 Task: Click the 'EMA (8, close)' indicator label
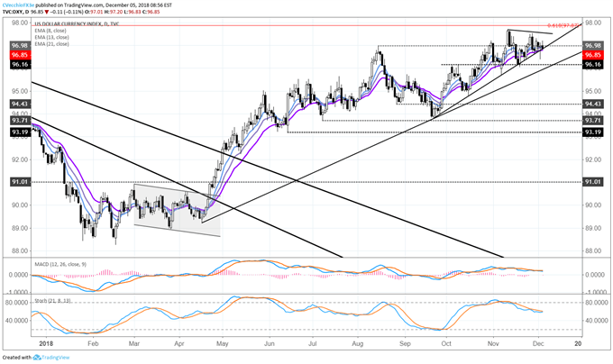point(50,31)
